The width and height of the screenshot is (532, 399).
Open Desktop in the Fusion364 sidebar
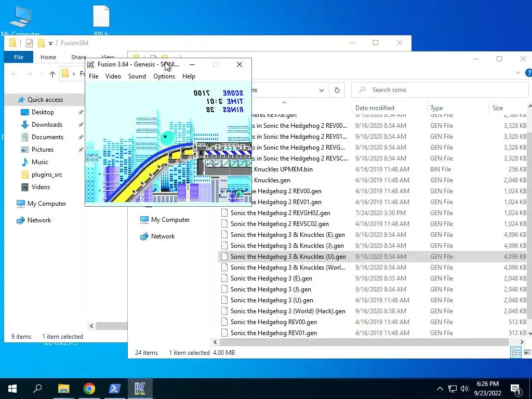(43, 112)
